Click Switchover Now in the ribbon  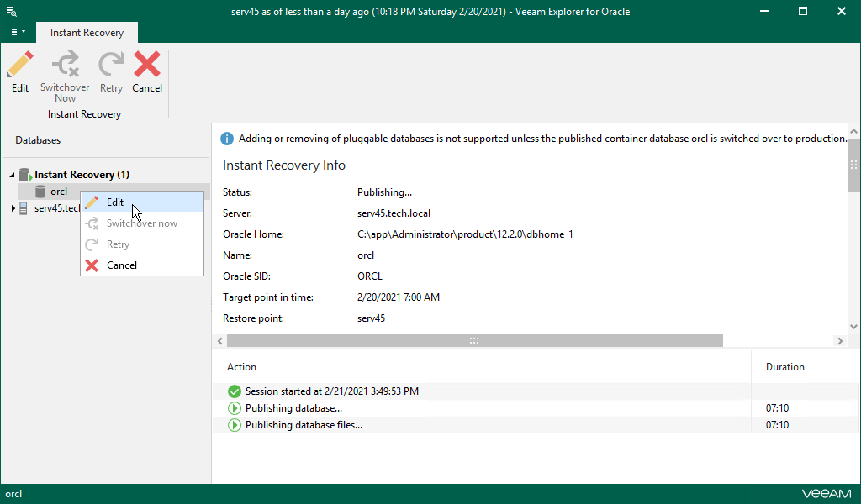point(65,76)
